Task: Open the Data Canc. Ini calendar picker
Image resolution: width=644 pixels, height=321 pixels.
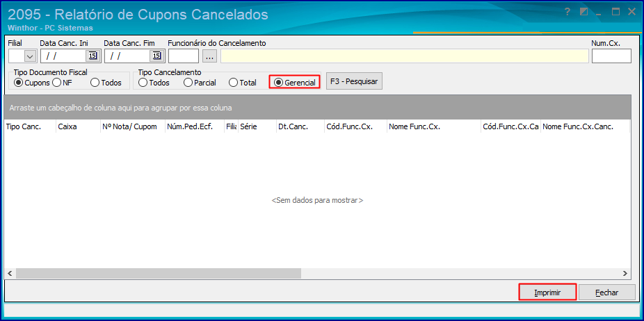Action: coord(92,56)
